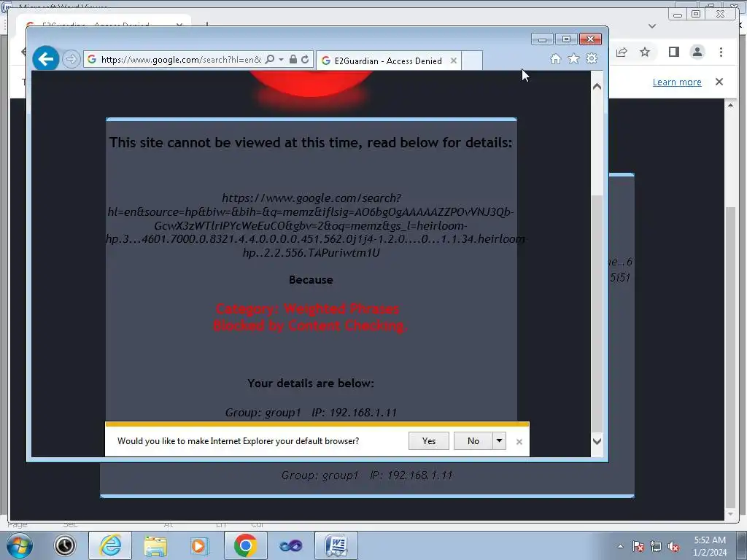Click IE scrollbar down arrow
The width and height of the screenshot is (747, 560).
coord(597,441)
